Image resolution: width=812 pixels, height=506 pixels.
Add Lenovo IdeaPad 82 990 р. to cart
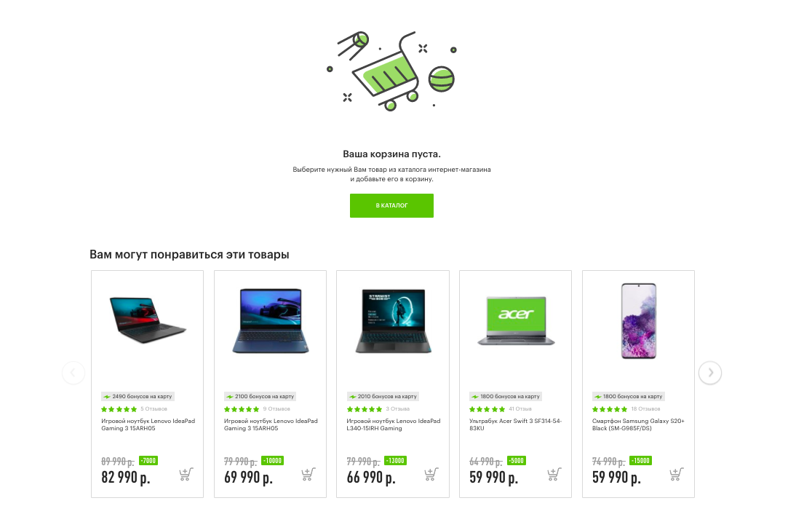click(186, 474)
